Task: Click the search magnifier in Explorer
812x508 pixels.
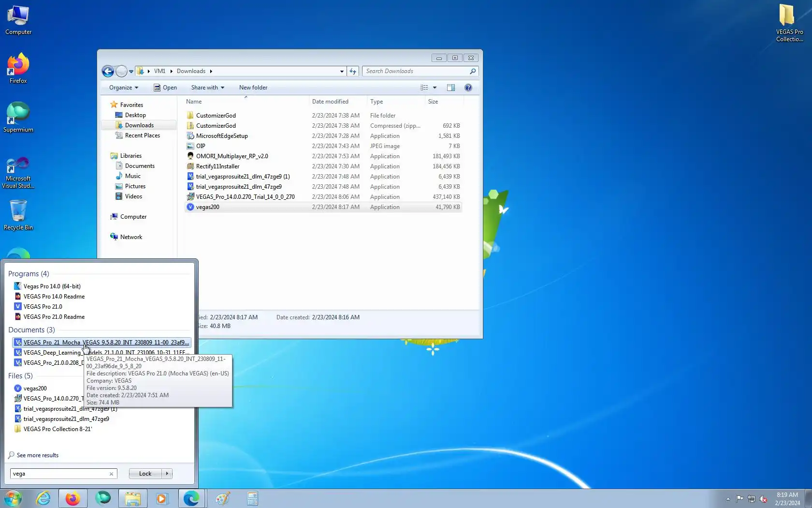Action: tap(473, 71)
